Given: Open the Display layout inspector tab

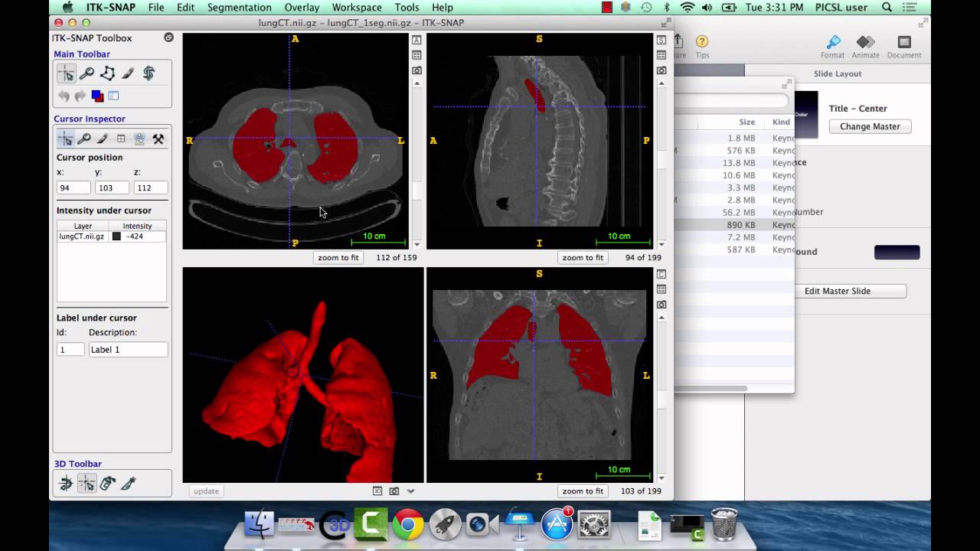Looking at the screenshot, I should click(121, 139).
